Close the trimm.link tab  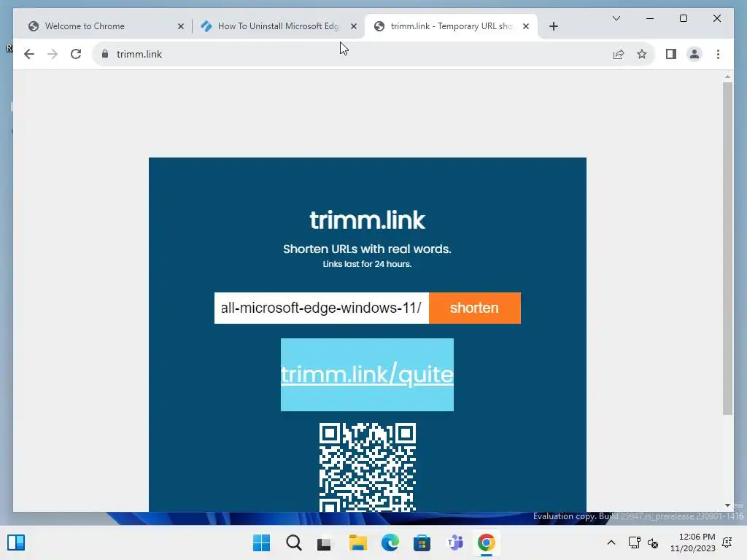click(x=526, y=27)
